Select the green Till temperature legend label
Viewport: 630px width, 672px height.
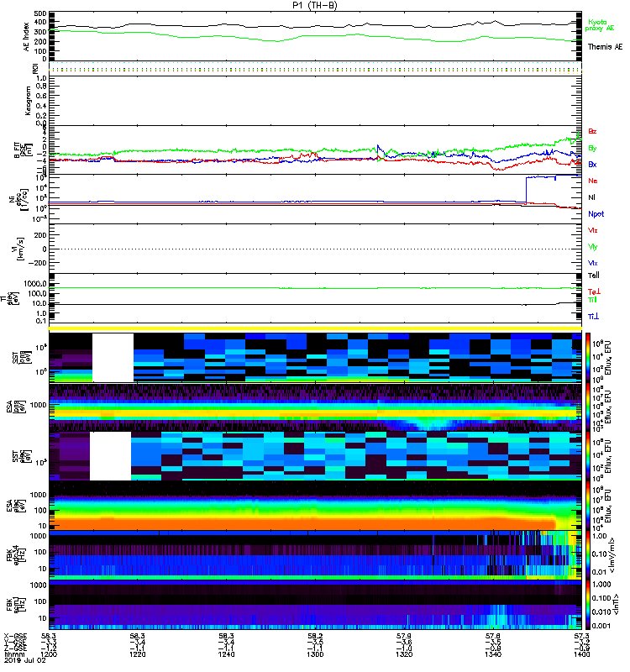(592, 300)
